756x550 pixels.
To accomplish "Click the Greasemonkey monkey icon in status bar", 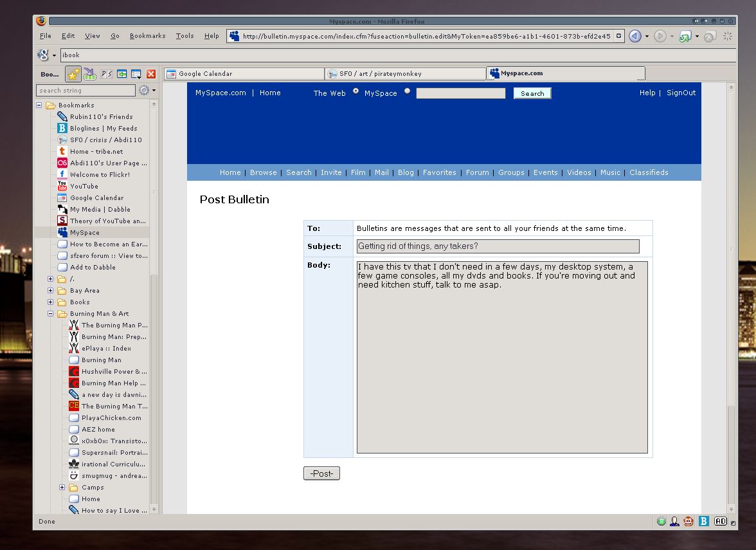I will coord(688,521).
